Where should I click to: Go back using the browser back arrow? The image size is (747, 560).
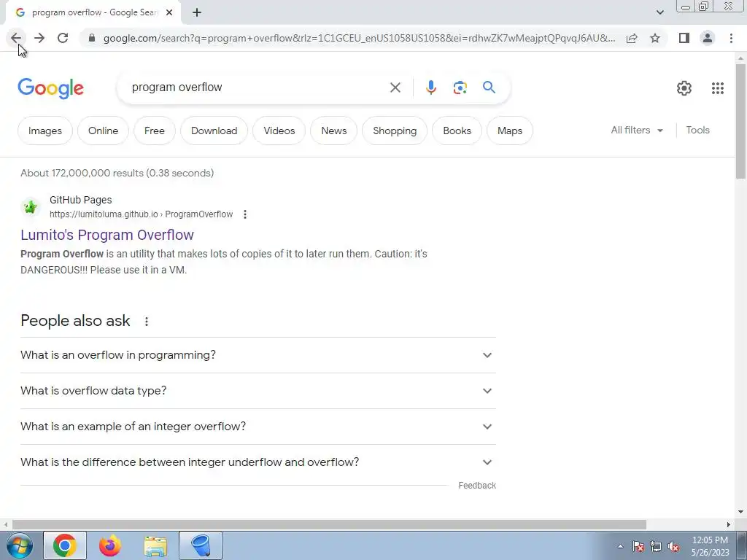coord(16,38)
